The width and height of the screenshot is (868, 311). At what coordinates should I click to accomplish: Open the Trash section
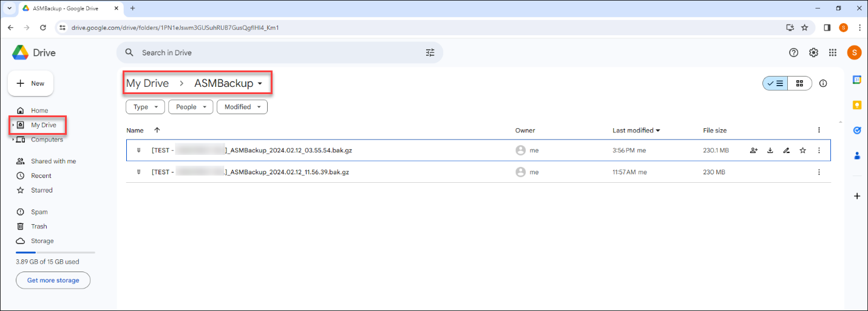tap(39, 227)
